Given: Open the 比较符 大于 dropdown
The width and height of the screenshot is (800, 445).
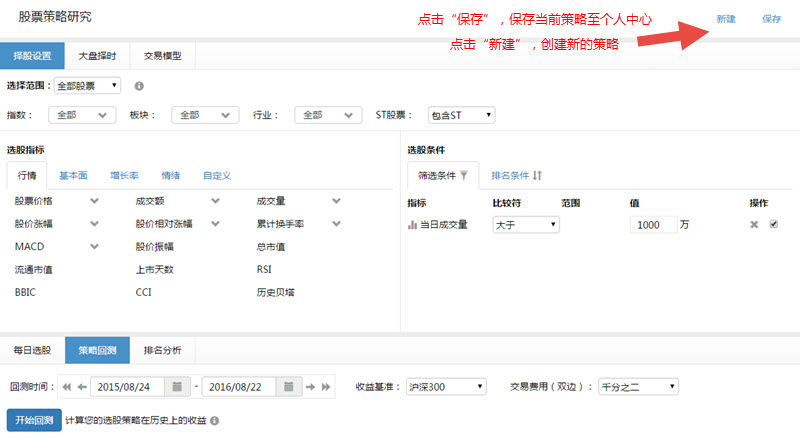Looking at the screenshot, I should [525, 226].
